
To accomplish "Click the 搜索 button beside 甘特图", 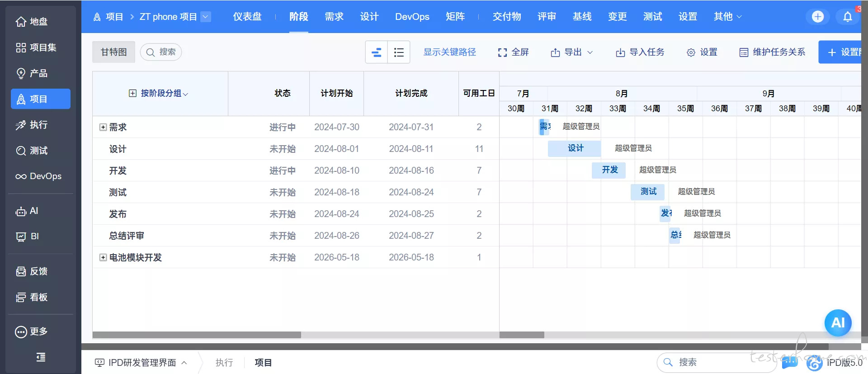I will pyautogui.click(x=161, y=52).
